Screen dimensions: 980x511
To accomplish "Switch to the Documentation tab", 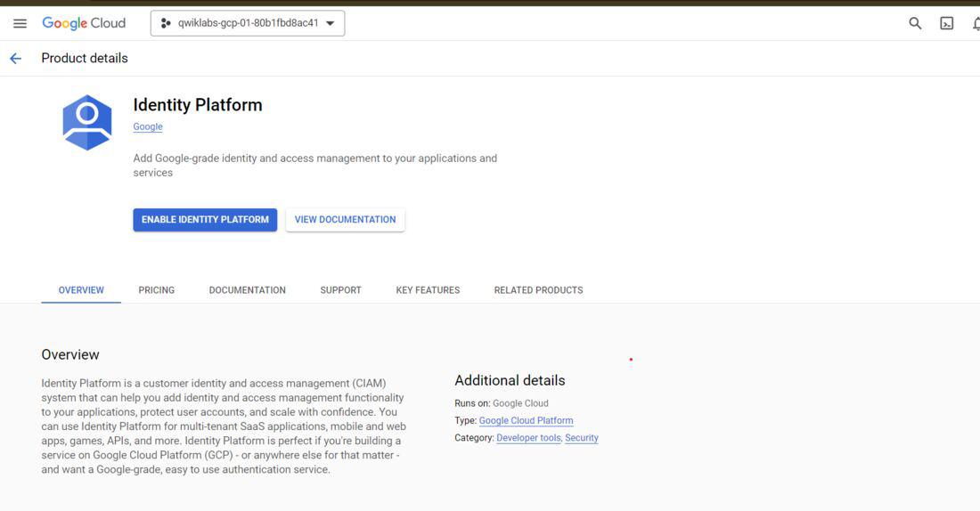I will click(248, 290).
